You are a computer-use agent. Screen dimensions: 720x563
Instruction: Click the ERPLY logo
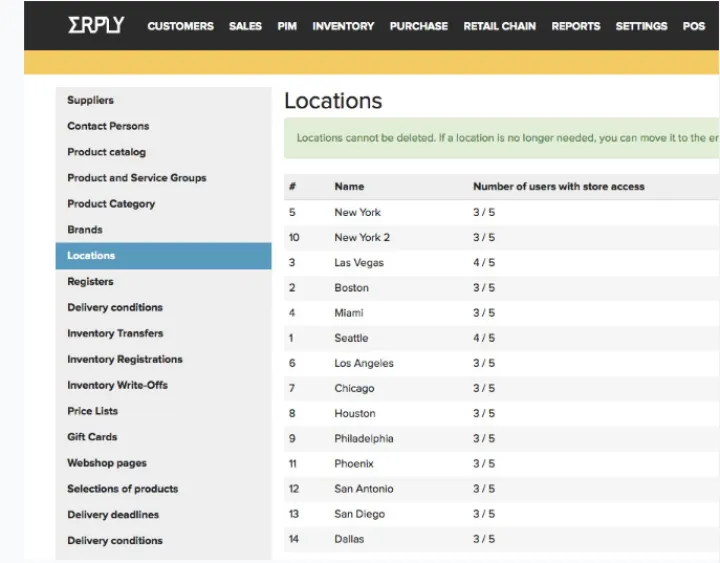click(95, 25)
